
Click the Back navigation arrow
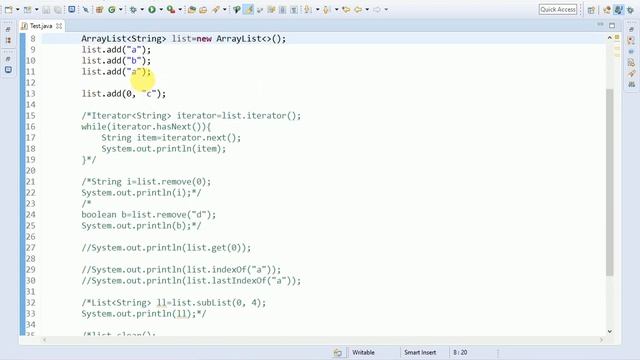click(358, 9)
